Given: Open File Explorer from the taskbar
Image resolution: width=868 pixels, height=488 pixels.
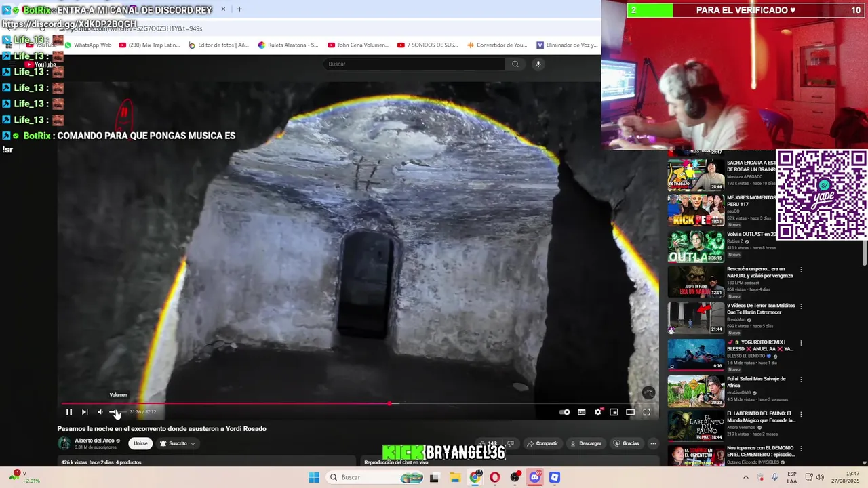Looking at the screenshot, I should point(455,477).
